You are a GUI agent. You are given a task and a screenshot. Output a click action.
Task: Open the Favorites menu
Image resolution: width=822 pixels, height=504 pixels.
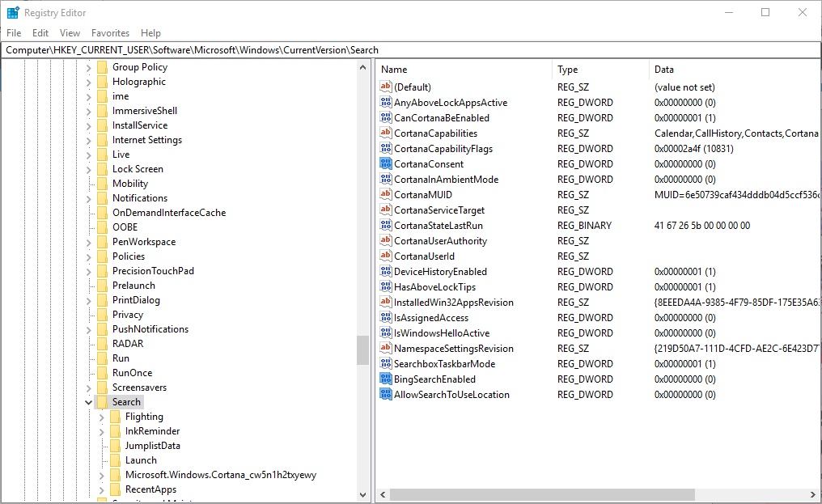pos(110,33)
